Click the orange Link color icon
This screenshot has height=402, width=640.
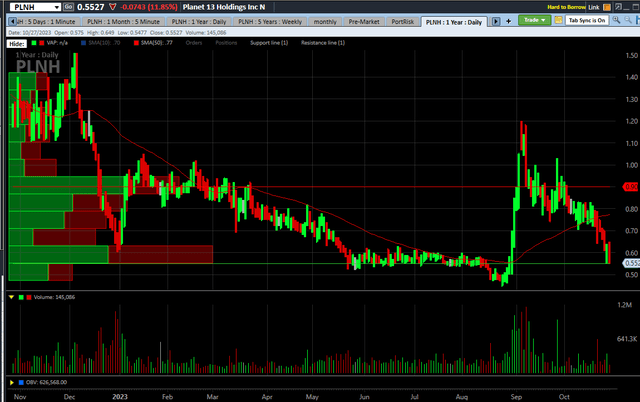(606, 7)
